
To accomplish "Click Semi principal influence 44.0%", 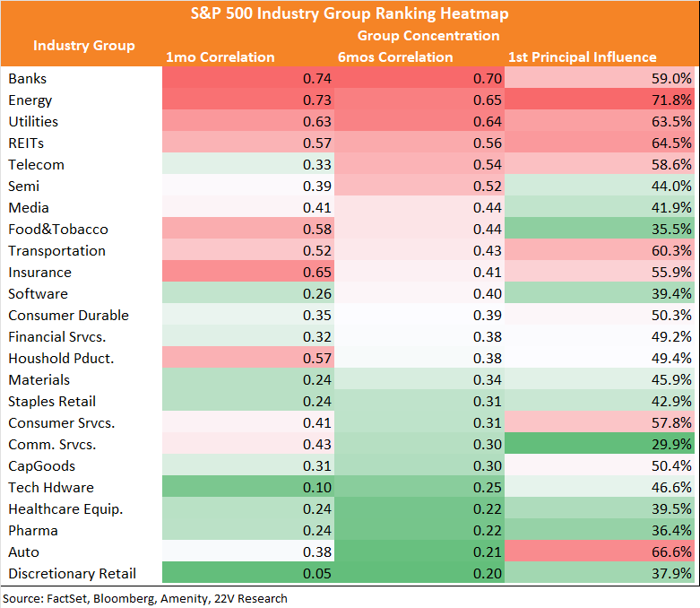I will [x=671, y=187].
